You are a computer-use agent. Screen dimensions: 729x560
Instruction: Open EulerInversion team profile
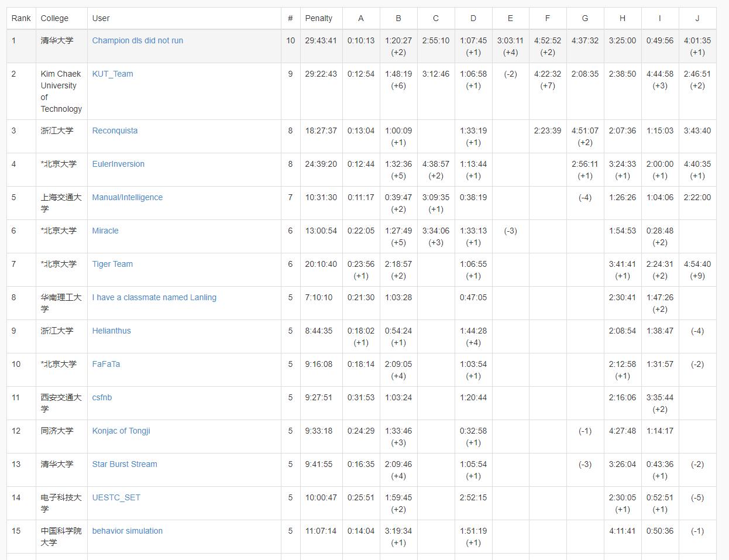coord(118,164)
